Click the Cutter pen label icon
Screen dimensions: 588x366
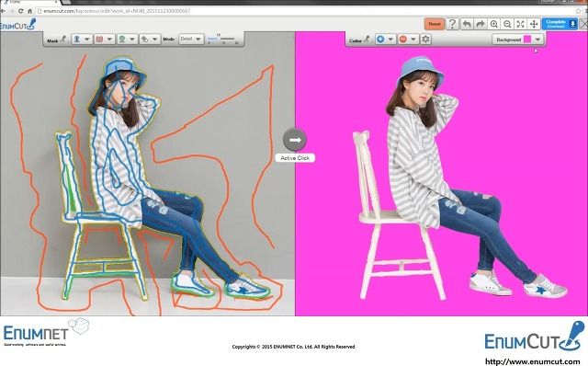pos(367,39)
